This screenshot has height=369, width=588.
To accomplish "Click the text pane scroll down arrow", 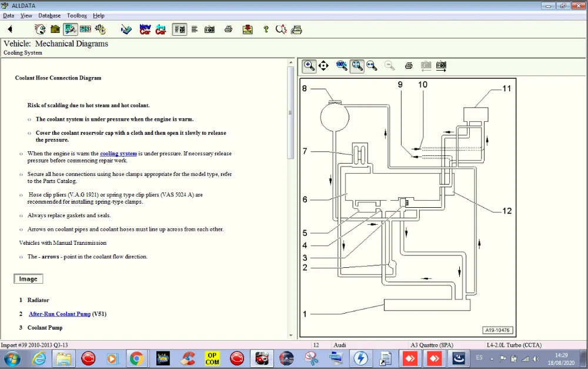I will pyautogui.click(x=291, y=335).
